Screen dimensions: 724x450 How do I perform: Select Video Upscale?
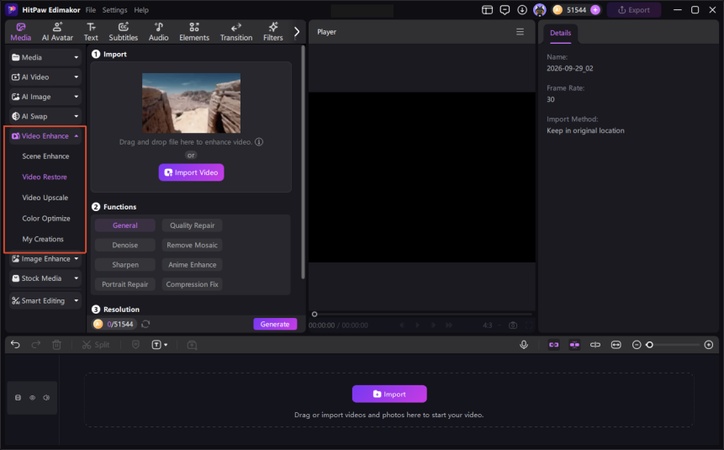[45, 198]
